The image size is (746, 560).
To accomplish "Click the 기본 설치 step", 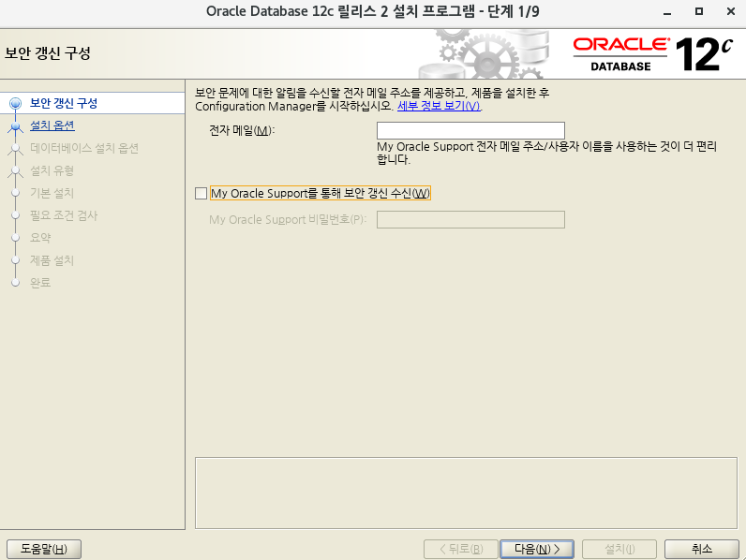I will [52, 193].
